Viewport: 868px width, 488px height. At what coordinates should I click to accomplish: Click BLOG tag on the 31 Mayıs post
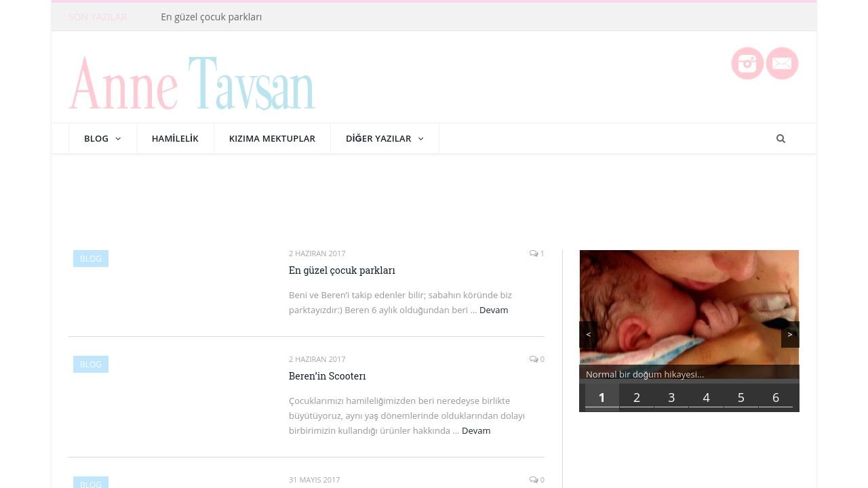pos(91,483)
